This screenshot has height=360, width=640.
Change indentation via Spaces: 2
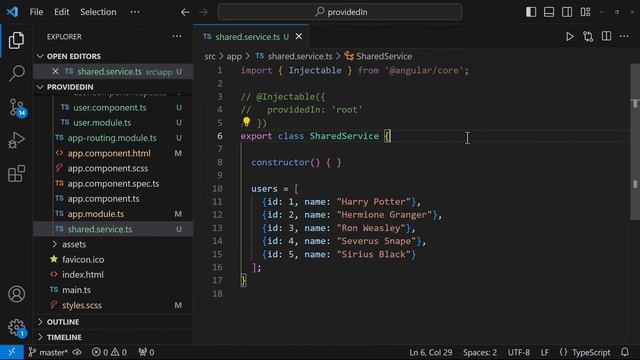pyautogui.click(x=480, y=352)
